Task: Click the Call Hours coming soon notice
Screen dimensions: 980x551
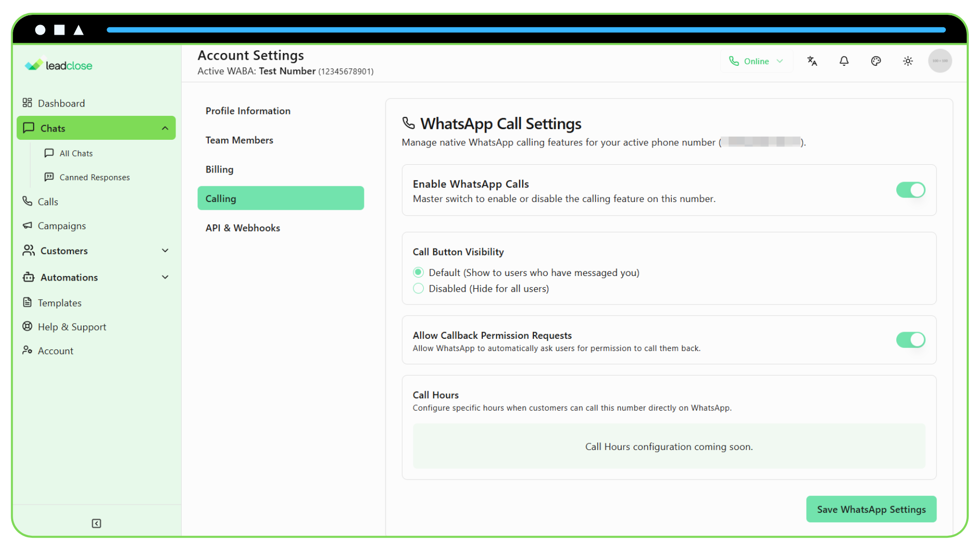Action: click(x=669, y=446)
